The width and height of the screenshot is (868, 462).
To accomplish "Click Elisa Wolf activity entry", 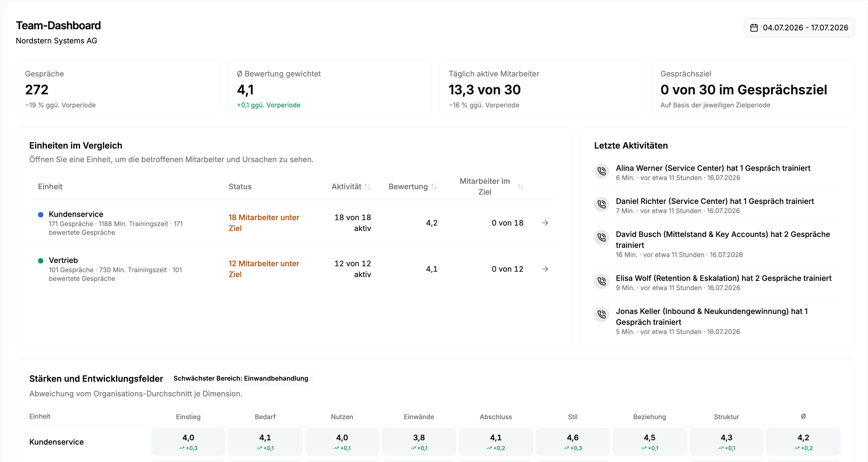I will tap(717, 283).
